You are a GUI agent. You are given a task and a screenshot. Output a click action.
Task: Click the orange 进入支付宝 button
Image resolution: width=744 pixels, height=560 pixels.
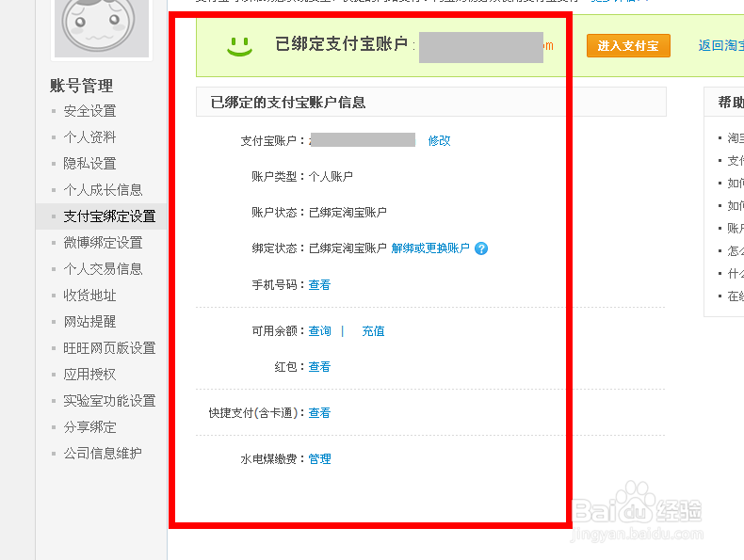(x=628, y=45)
